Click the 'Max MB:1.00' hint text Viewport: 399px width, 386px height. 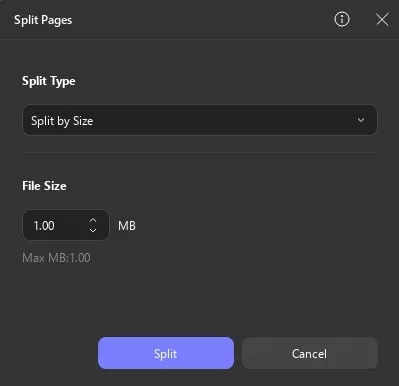(56, 258)
